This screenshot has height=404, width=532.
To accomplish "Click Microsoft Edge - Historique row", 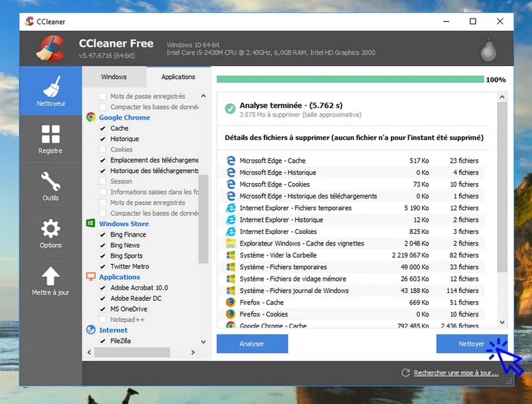I will click(352, 172).
